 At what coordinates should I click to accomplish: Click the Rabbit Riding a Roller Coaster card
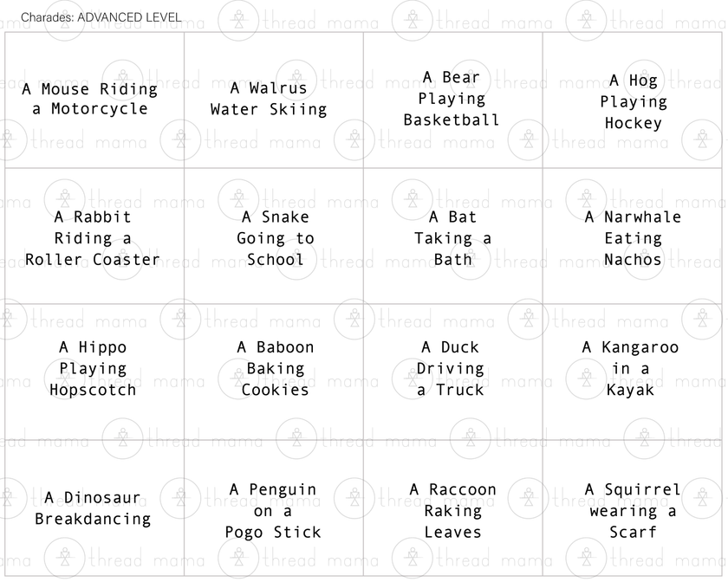pyautogui.click(x=93, y=238)
